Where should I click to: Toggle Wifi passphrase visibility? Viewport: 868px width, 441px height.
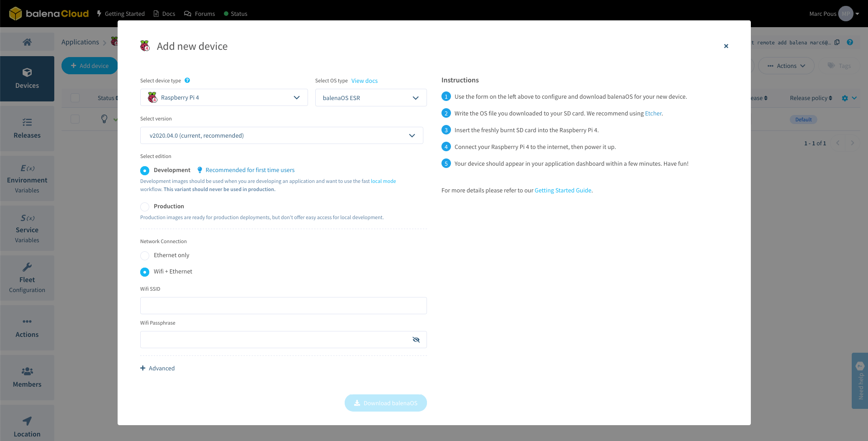(416, 339)
